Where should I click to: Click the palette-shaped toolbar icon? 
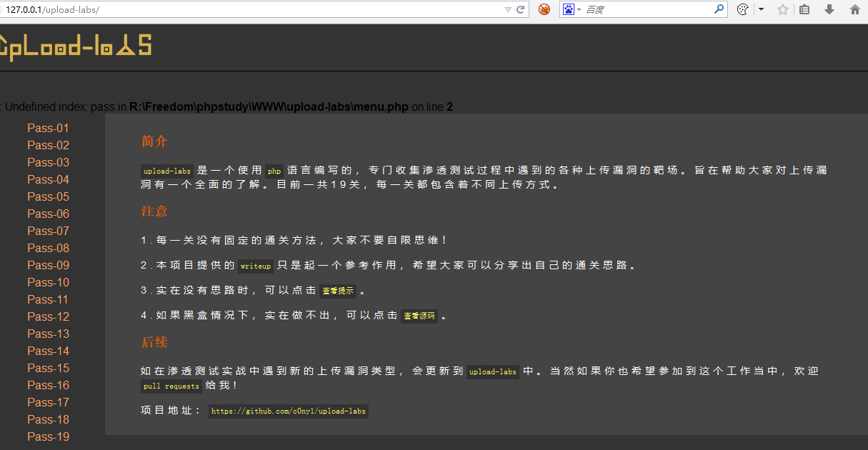tap(742, 9)
